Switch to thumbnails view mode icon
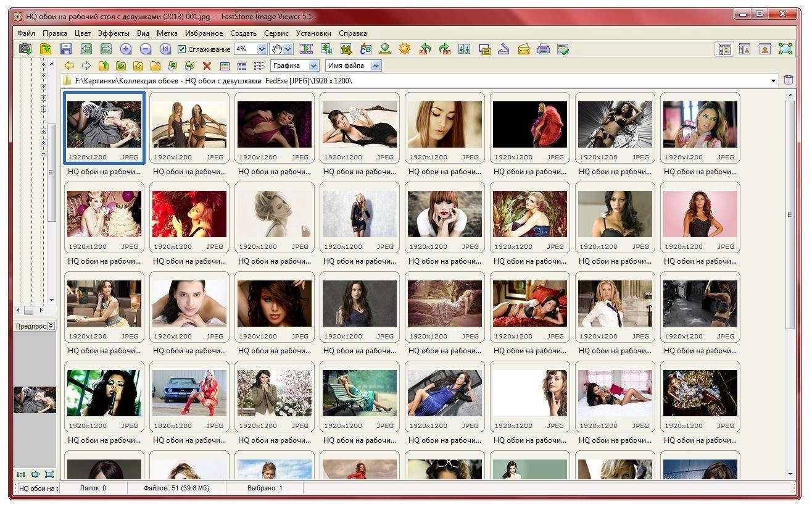The image size is (812, 512). (225, 65)
